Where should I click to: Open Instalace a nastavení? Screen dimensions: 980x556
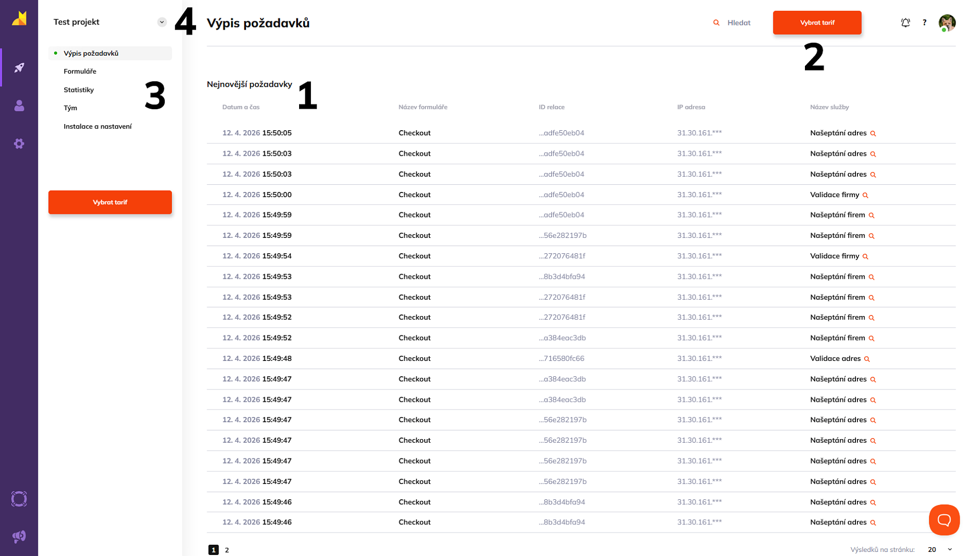(x=97, y=127)
